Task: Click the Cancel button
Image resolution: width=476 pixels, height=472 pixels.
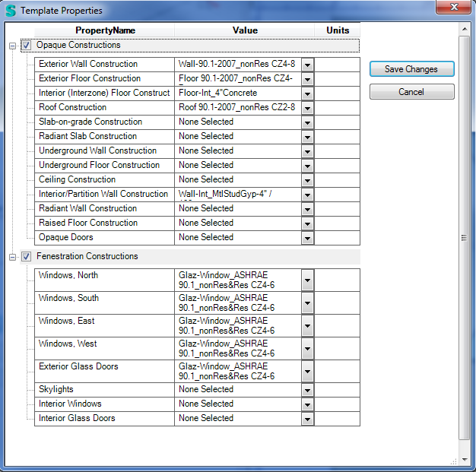Action: pyautogui.click(x=411, y=92)
